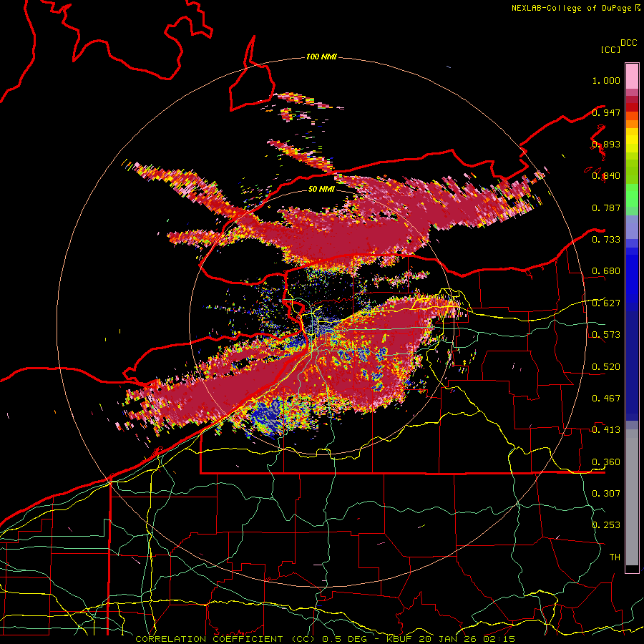Click the 0.627 legend value
Image resolution: width=644 pixels, height=644 pixels.
[x=606, y=303]
